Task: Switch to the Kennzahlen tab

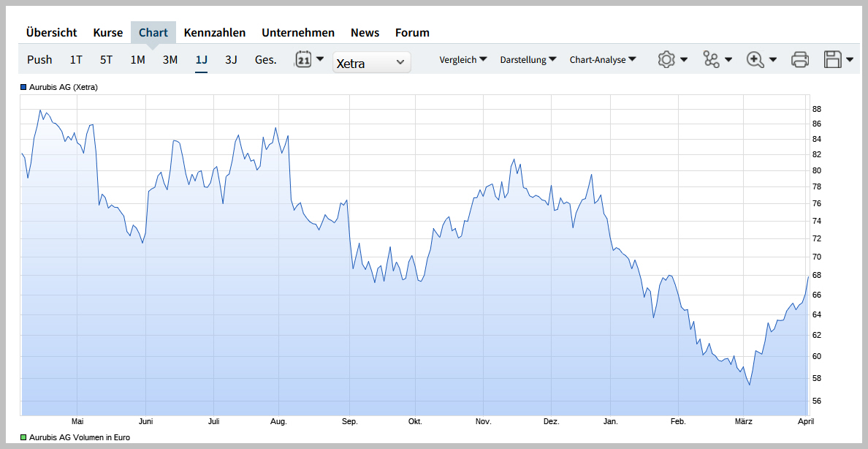Action: point(215,32)
